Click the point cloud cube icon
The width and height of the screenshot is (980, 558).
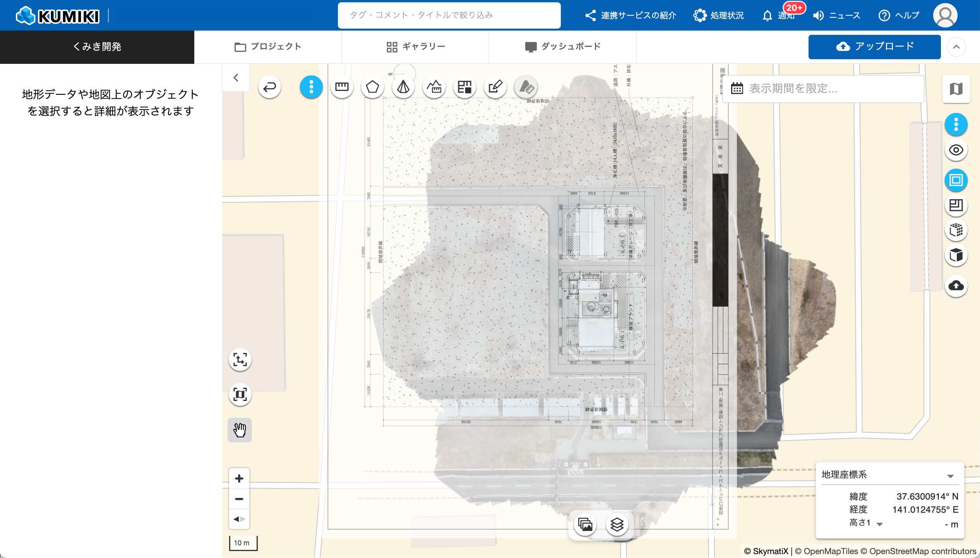[x=956, y=230]
